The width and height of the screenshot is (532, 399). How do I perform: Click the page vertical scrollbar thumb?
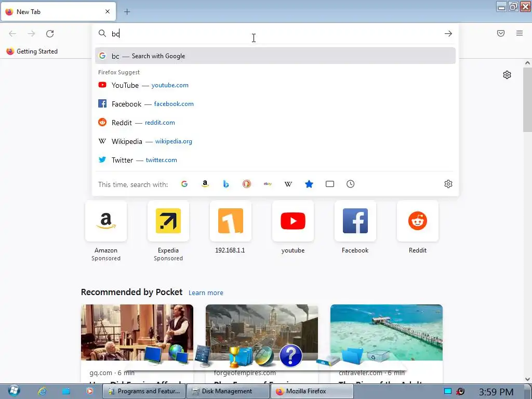coord(527,99)
